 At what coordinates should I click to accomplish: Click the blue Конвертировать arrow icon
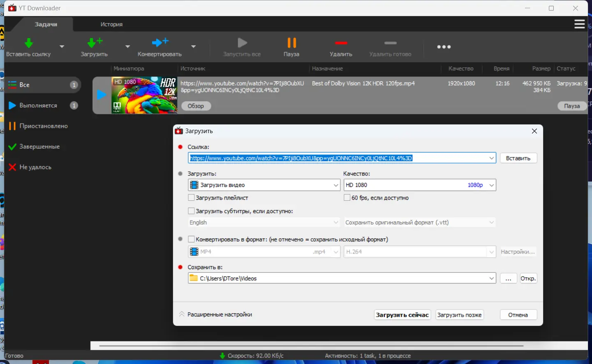[x=160, y=42]
